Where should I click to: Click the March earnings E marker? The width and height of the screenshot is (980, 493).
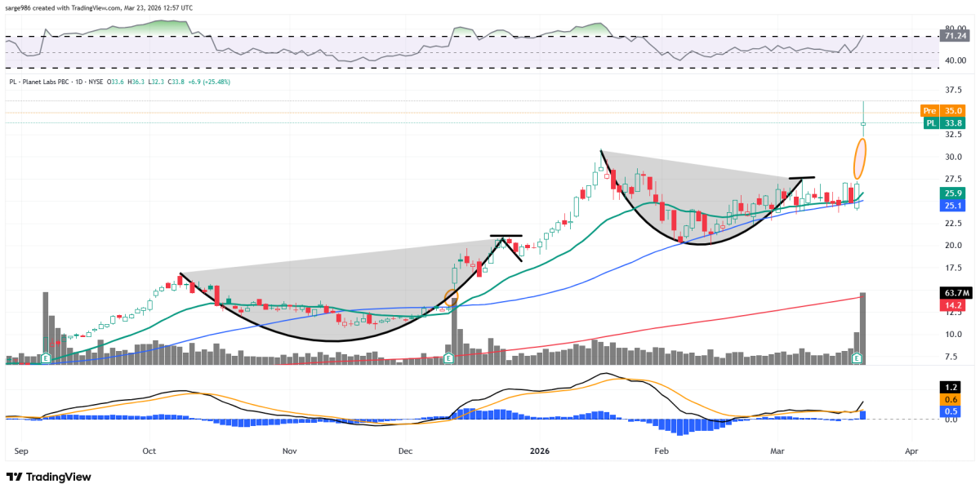(x=856, y=358)
